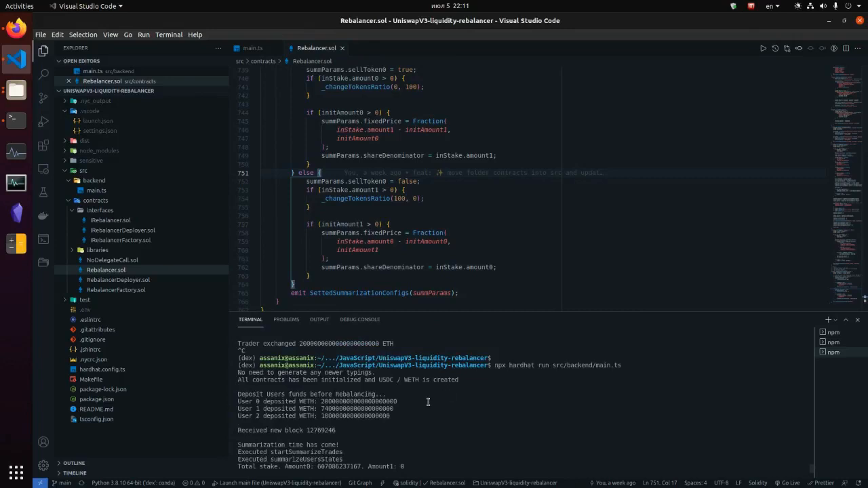Screen dimensions: 868x488
Task: Open changes compare icon in editor toolbar
Action: 787,48
